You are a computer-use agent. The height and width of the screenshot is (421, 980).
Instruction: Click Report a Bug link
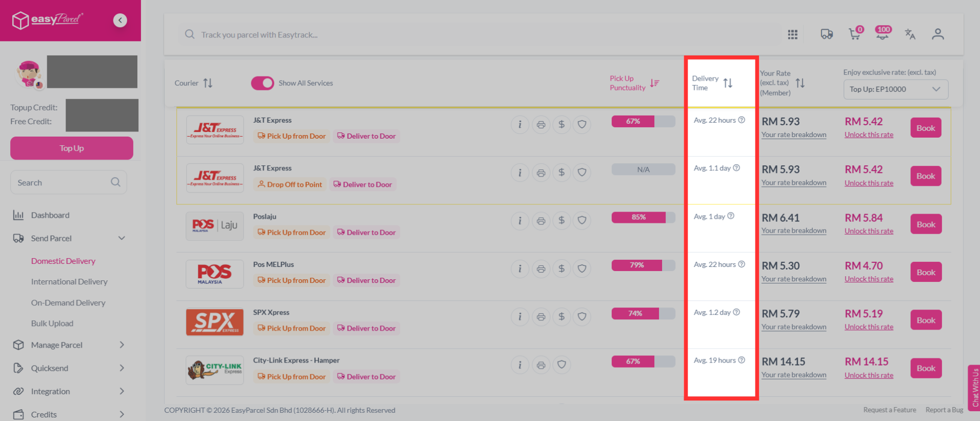[944, 410]
